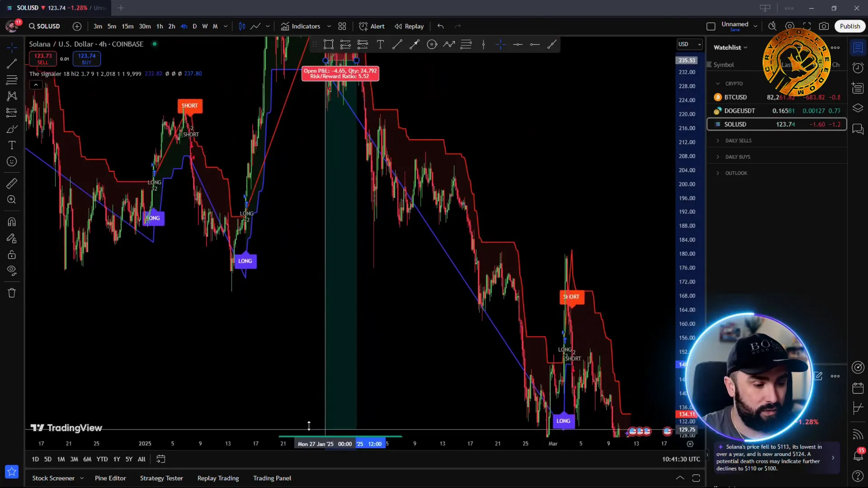868x488 pixels.
Task: Open the patterns drawing tool
Action: [12, 96]
